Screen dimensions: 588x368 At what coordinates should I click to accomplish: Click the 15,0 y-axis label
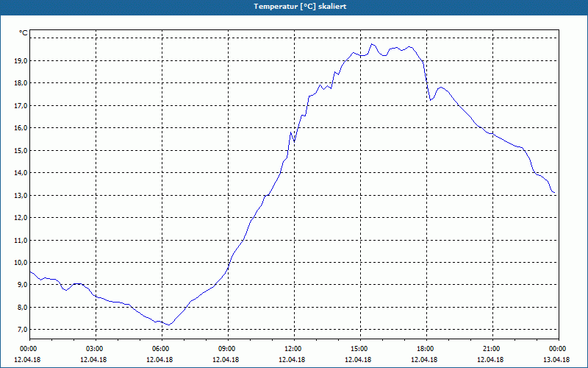point(21,150)
